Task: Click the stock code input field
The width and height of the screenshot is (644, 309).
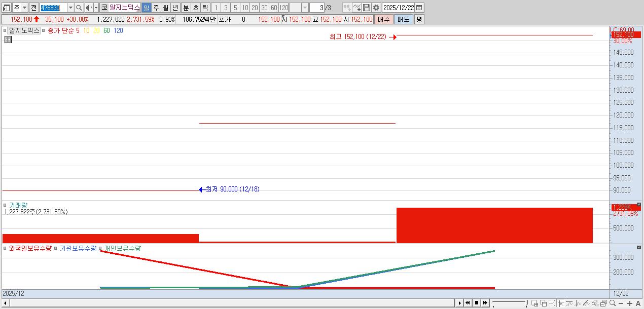Action: (53, 8)
